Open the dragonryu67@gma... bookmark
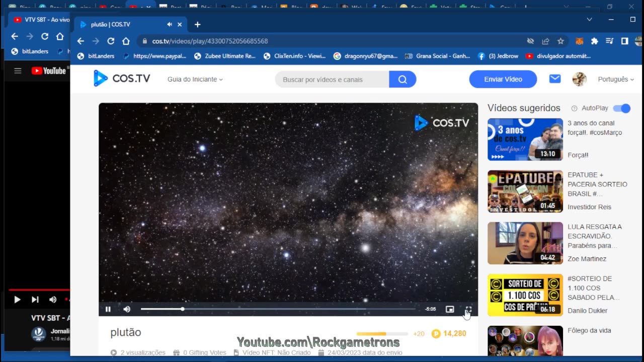644x362 pixels. click(x=366, y=56)
